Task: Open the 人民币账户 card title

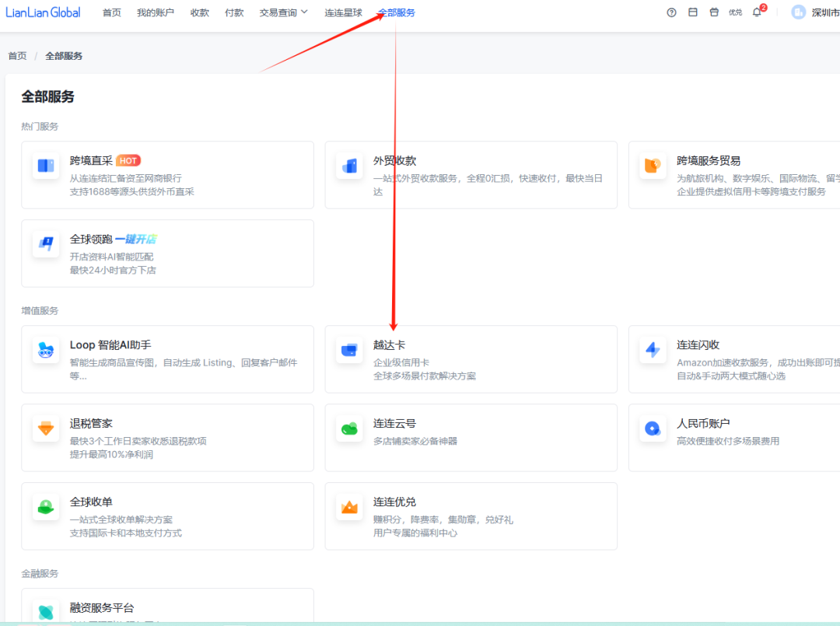Action: (703, 423)
